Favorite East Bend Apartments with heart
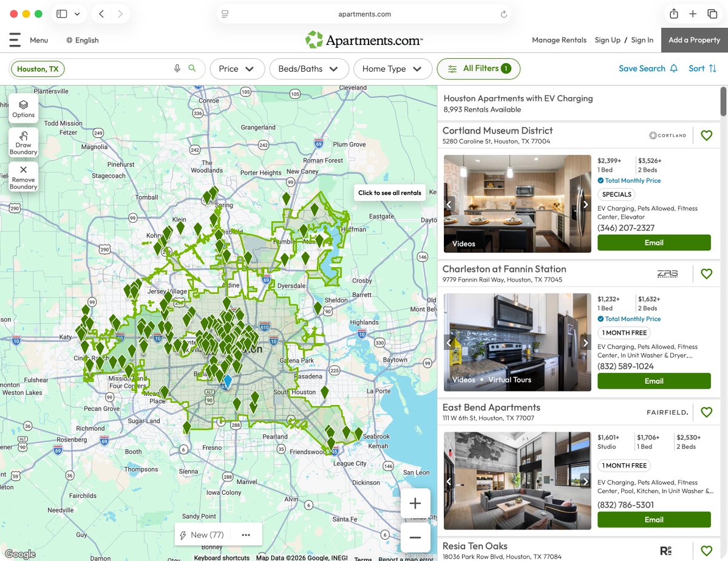The image size is (728, 561). pyautogui.click(x=706, y=412)
